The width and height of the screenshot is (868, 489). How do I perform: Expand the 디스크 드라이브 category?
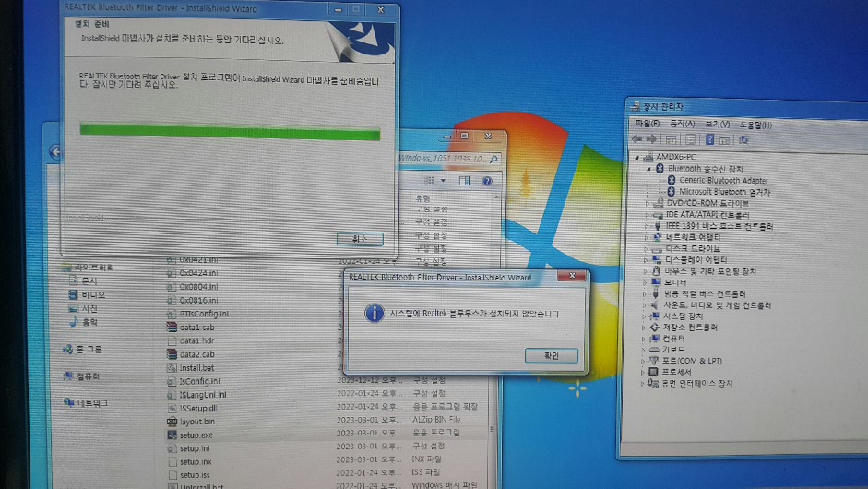click(x=646, y=249)
